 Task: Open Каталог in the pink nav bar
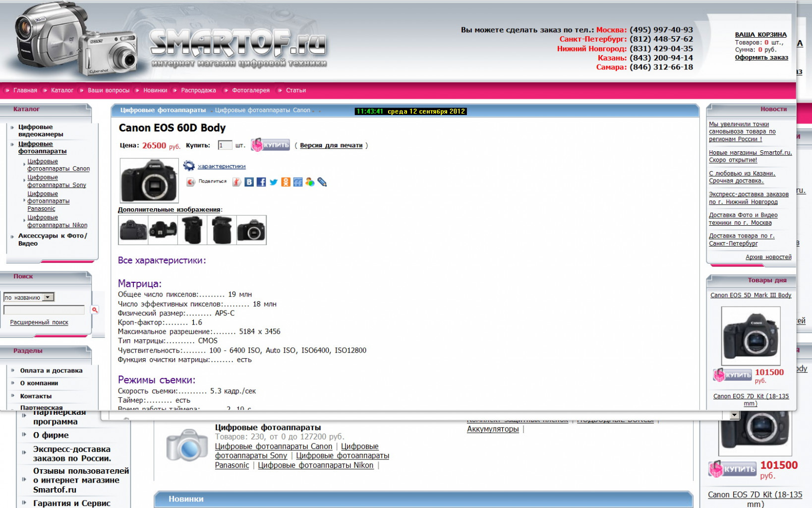(x=62, y=90)
